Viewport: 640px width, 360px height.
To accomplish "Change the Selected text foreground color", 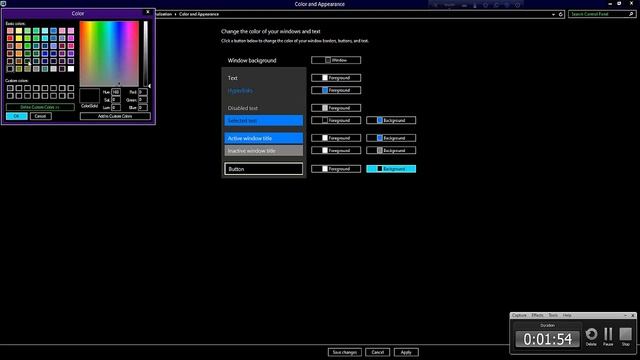I will click(x=336, y=120).
